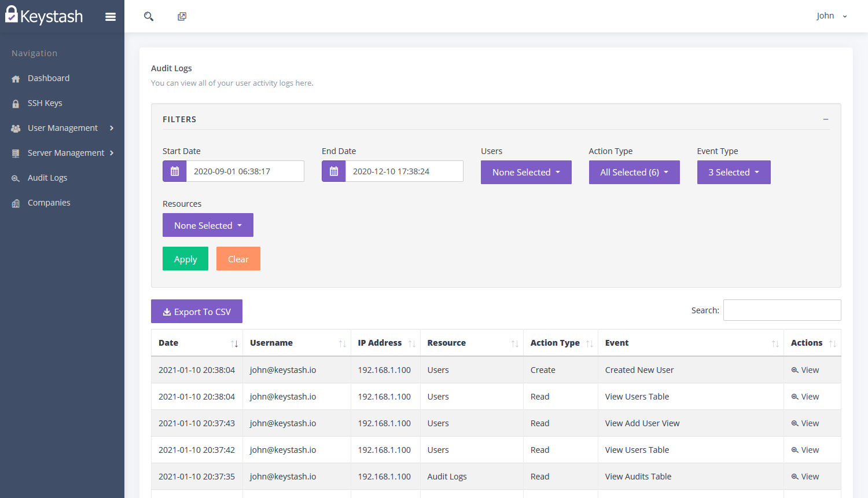The image size is (868, 498).
Task: Export the audit logs to CSV
Action: pos(196,311)
